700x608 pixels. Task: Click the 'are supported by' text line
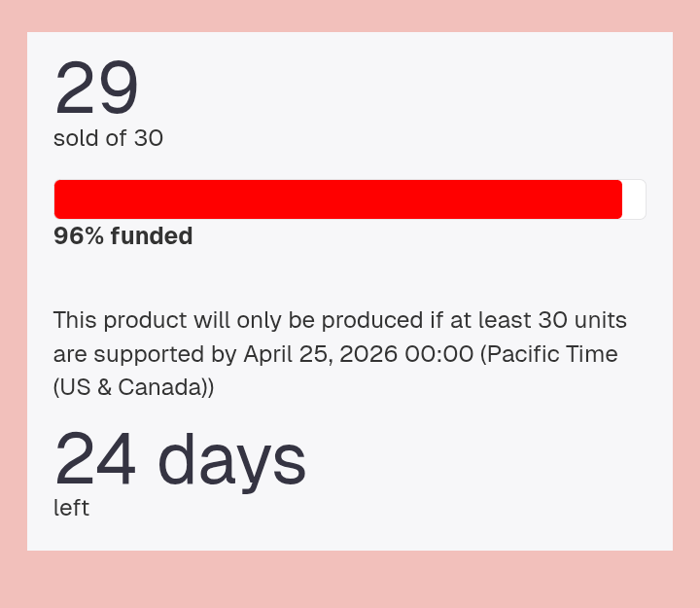pyautogui.click(x=145, y=354)
